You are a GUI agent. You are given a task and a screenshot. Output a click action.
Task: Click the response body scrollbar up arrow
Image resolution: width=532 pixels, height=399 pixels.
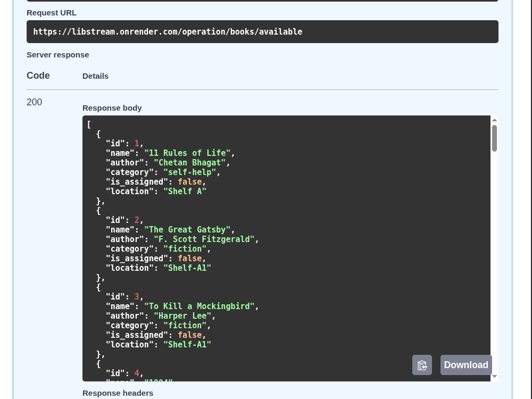(494, 120)
